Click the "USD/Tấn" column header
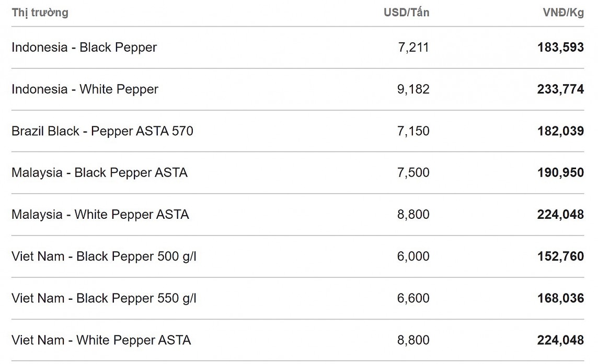The width and height of the screenshot is (598, 364). [406, 13]
